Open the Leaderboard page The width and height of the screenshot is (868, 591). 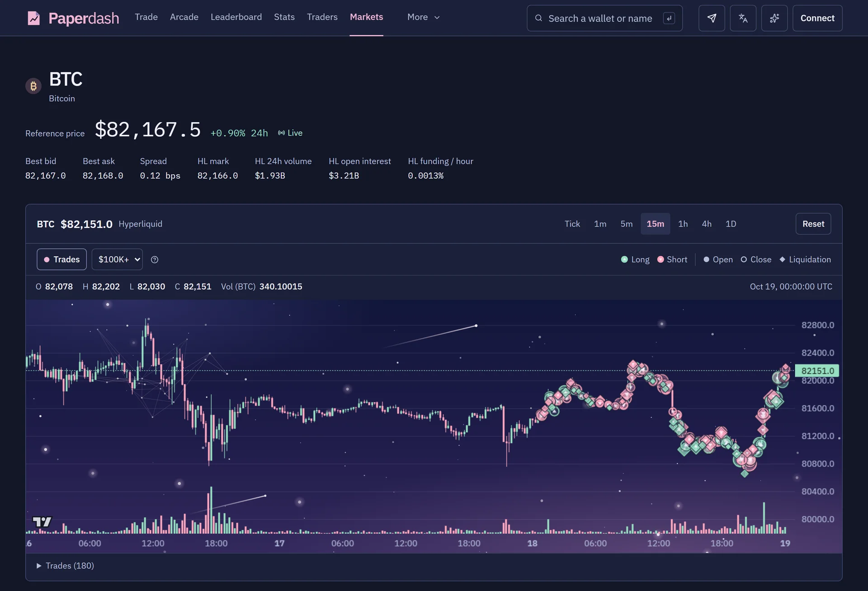click(x=236, y=17)
